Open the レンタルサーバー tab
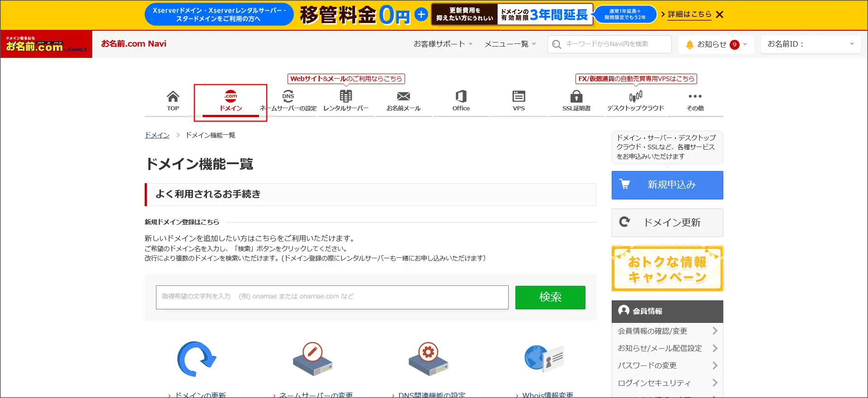 click(x=346, y=101)
